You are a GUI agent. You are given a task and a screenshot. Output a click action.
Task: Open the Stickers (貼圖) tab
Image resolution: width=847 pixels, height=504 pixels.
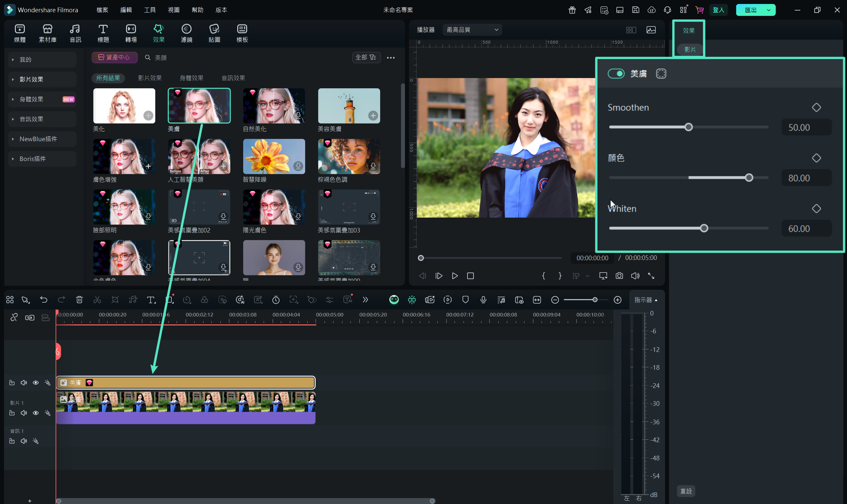tap(214, 33)
